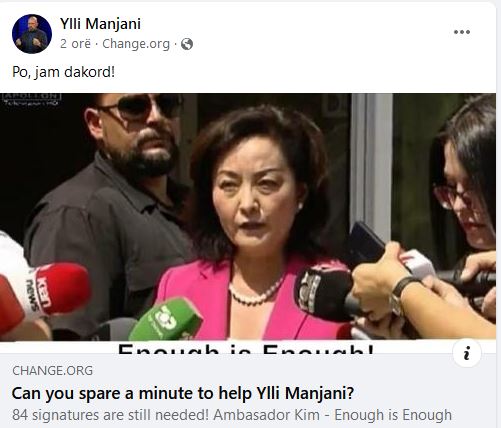The width and height of the screenshot is (501, 428).
Task: Click the green microphone in the photo
Action: point(166,320)
